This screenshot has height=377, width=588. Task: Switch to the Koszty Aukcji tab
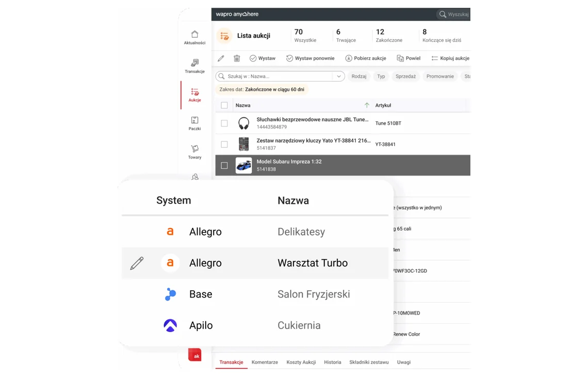click(301, 363)
